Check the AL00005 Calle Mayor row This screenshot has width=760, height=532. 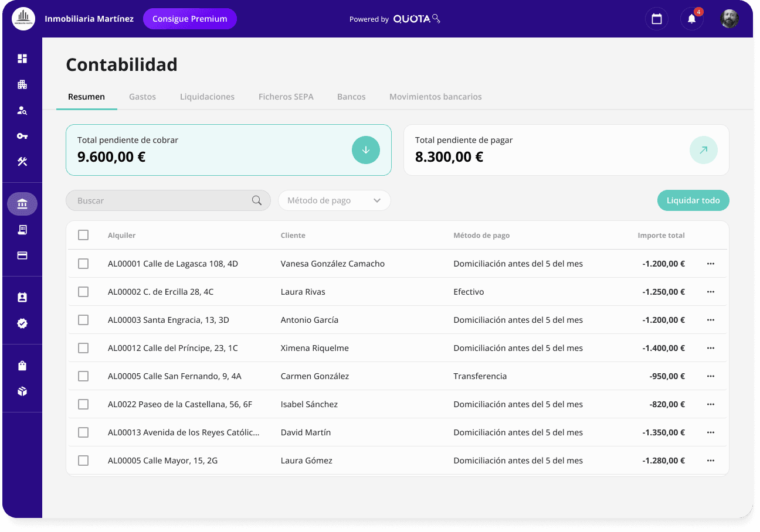[83, 461]
